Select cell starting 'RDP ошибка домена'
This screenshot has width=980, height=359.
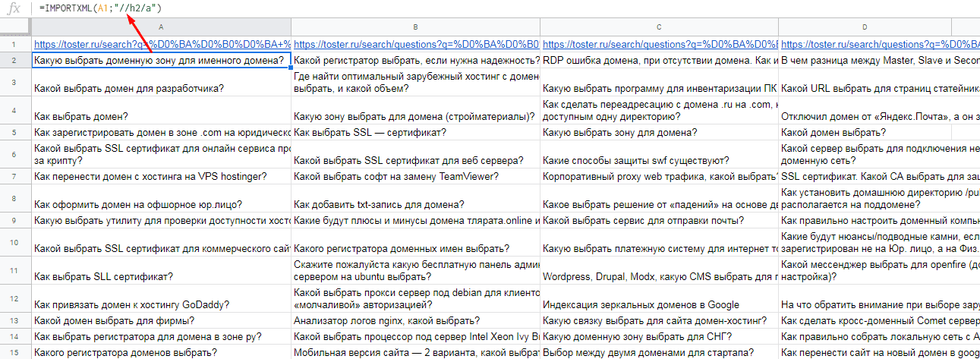pyautogui.click(x=660, y=60)
